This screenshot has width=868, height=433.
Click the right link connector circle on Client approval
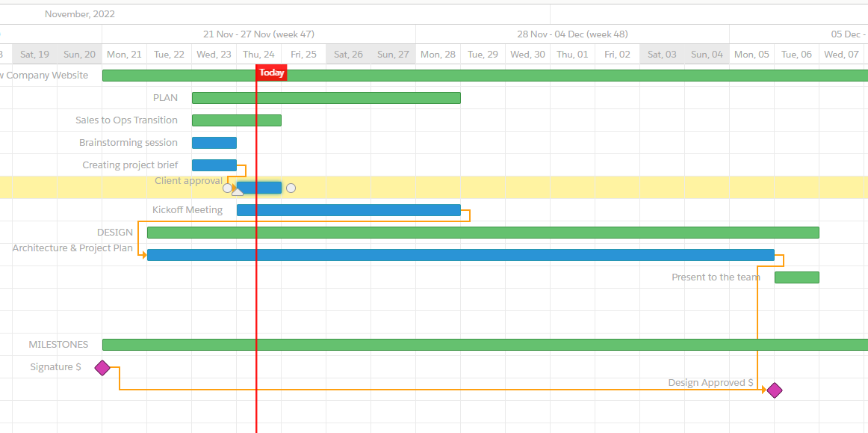(291, 188)
